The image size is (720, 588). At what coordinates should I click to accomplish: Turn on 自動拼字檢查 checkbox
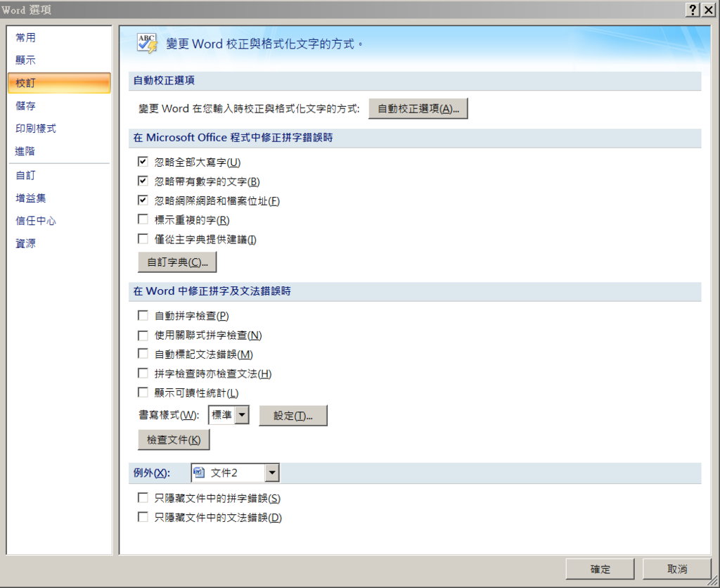click(143, 316)
